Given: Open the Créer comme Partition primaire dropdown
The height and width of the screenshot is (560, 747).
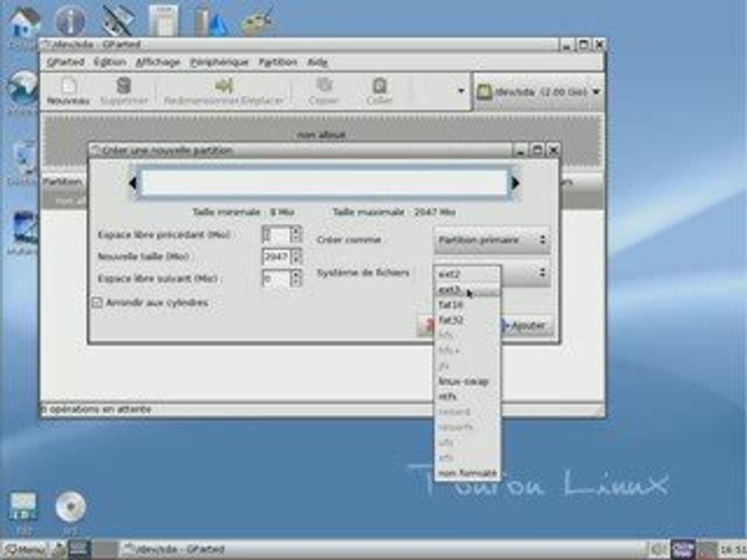Looking at the screenshot, I should (x=492, y=240).
